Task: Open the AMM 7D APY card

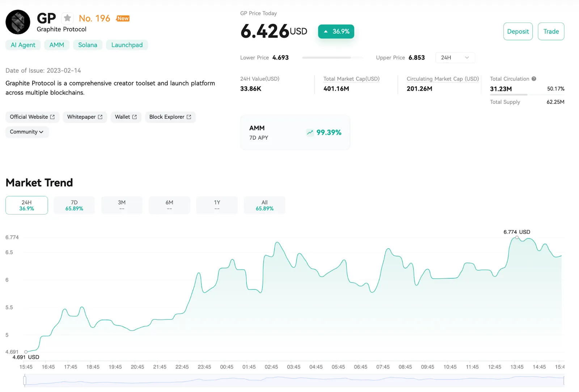Action: [x=295, y=132]
